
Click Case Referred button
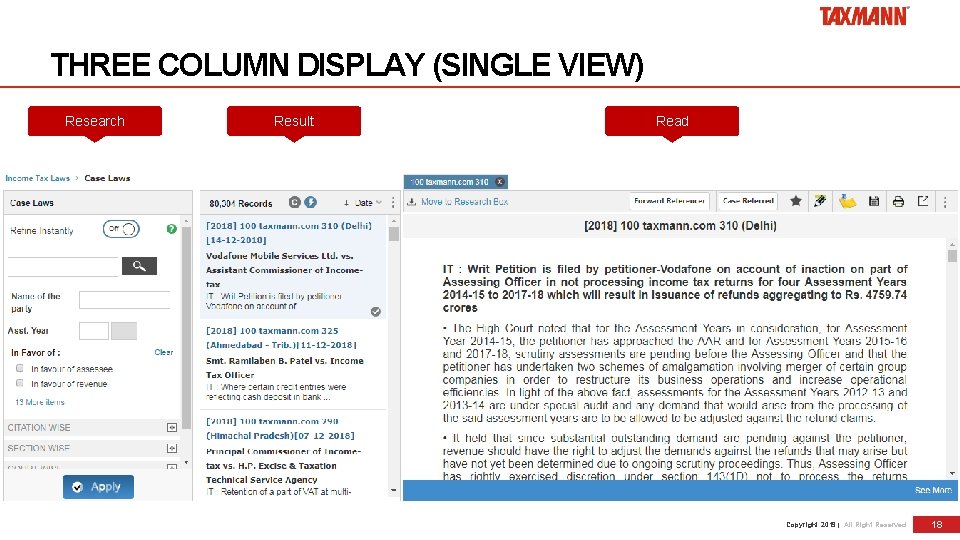click(748, 201)
